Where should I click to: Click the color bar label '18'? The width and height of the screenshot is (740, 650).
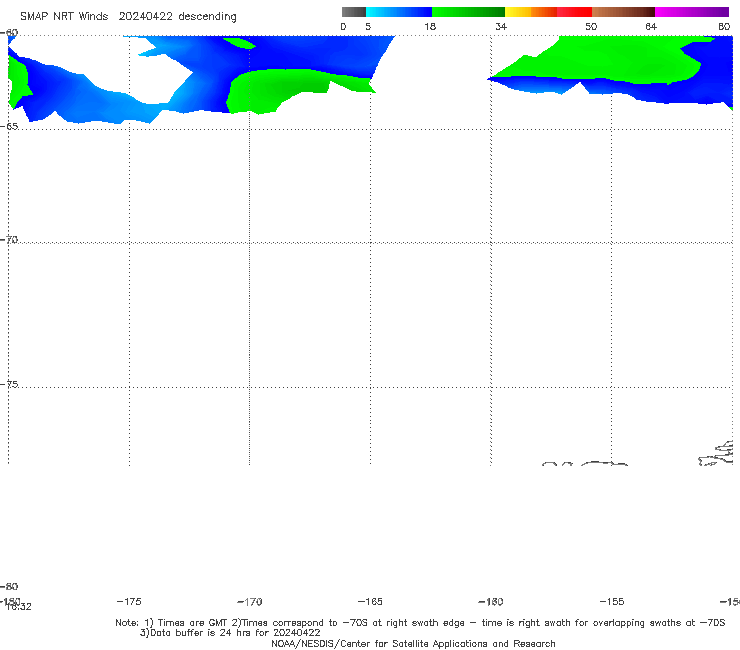click(430, 26)
